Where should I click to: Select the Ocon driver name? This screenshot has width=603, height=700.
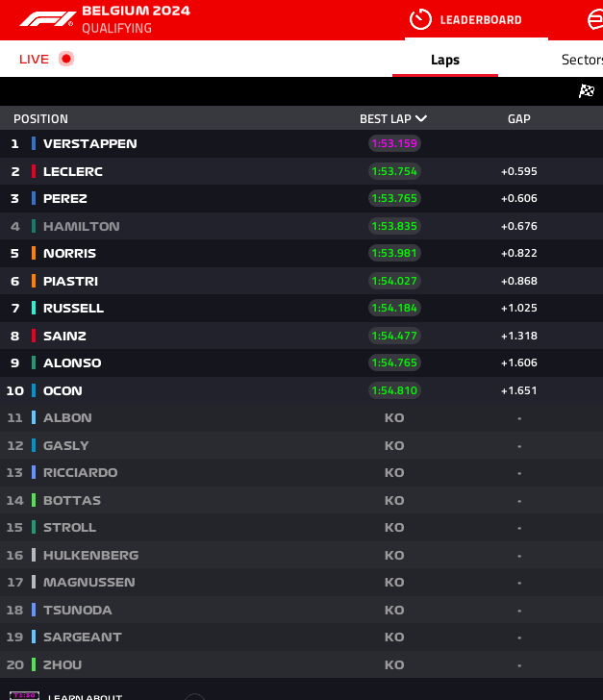(63, 390)
